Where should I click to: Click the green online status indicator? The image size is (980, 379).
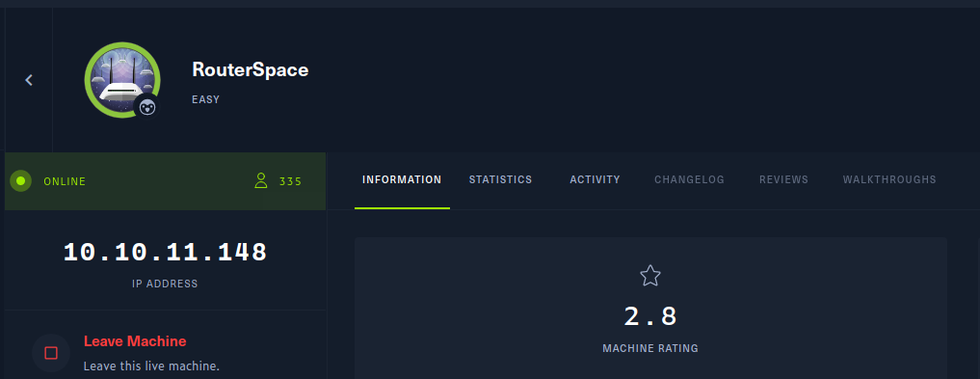(20, 181)
